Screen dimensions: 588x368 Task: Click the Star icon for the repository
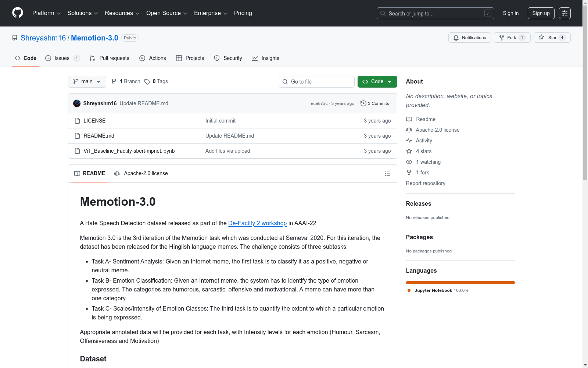pos(541,37)
